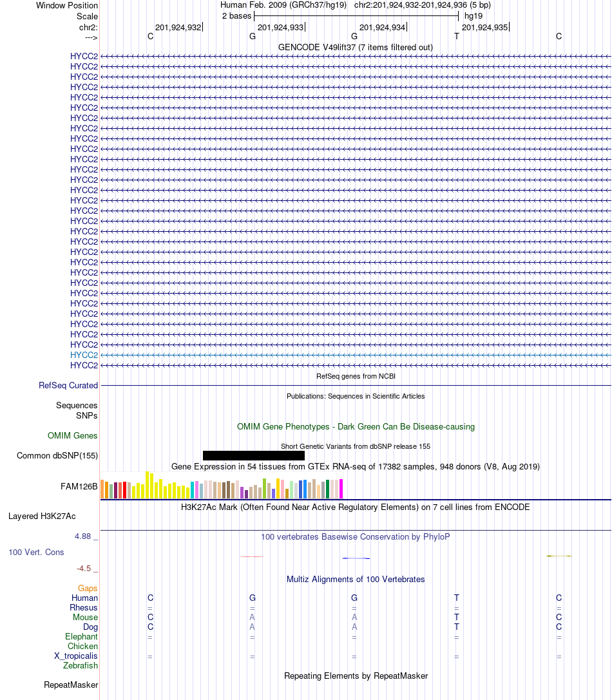Click the green 'OMIM Genes' label
Screen dimensions: 612x700
(72, 436)
